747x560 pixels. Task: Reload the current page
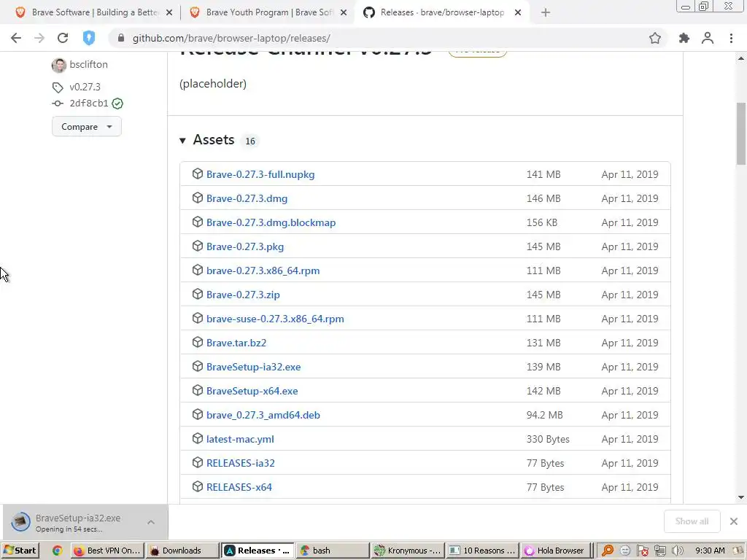(63, 38)
